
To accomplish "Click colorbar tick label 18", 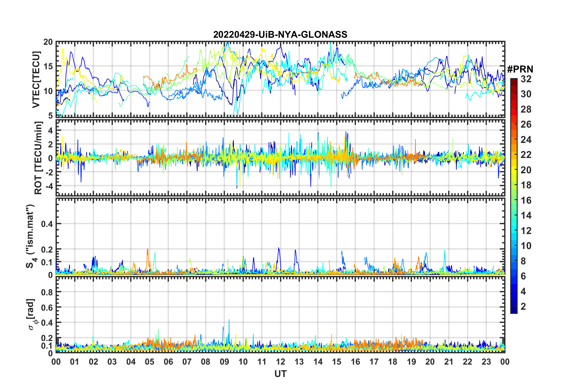I will point(526,185).
